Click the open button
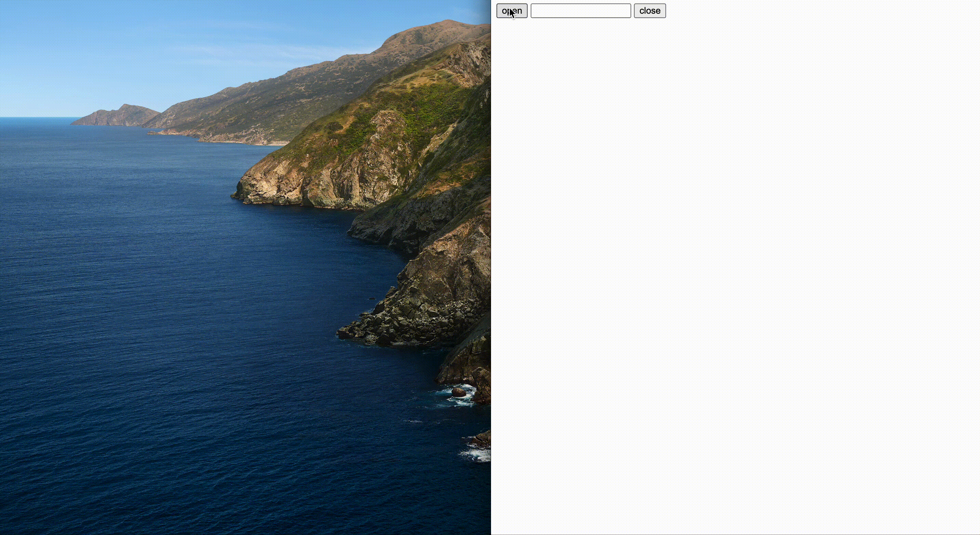This screenshot has height=535, width=980. [512, 11]
